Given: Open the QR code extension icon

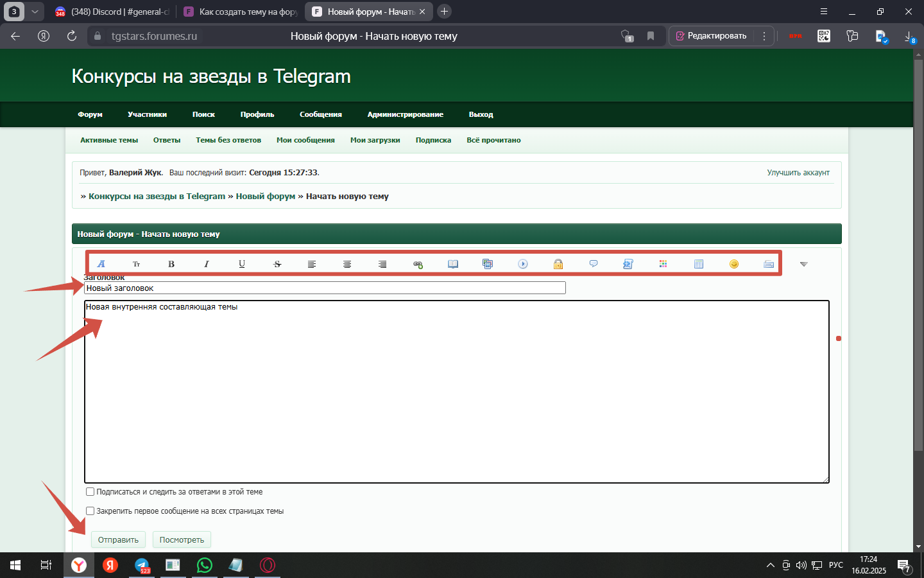Looking at the screenshot, I should (824, 36).
